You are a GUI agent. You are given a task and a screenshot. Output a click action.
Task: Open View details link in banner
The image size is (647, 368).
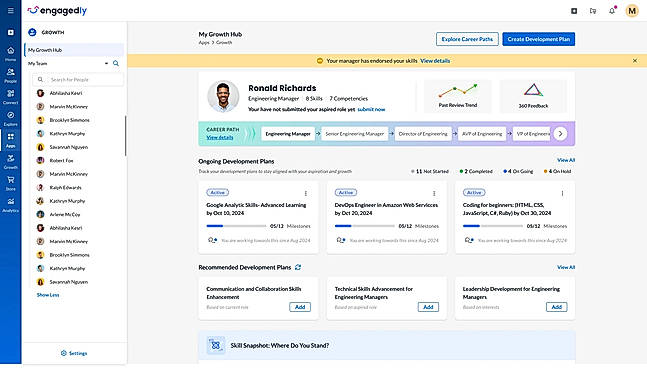point(435,61)
